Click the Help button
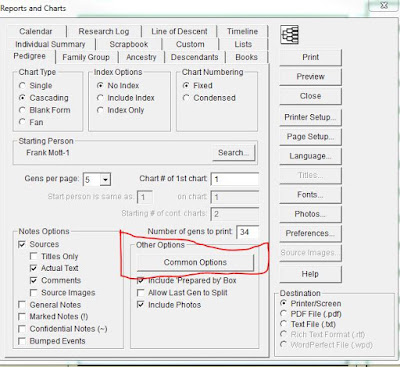 (x=310, y=274)
